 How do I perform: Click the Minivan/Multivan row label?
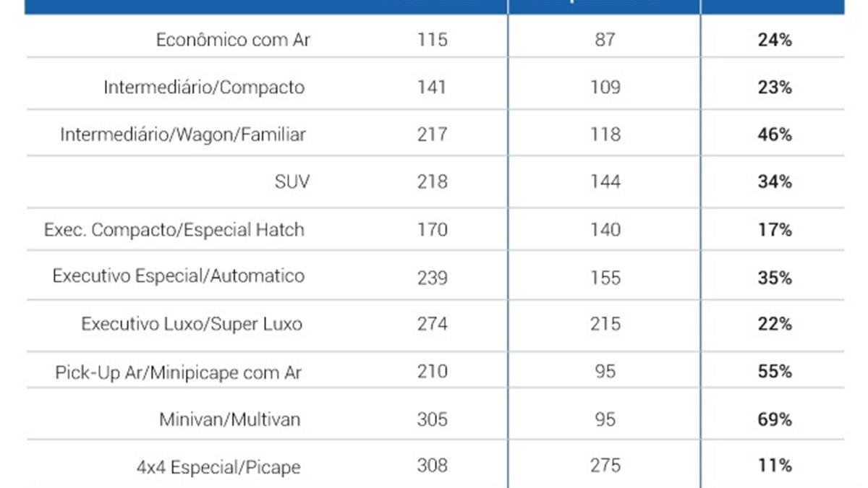(x=230, y=419)
